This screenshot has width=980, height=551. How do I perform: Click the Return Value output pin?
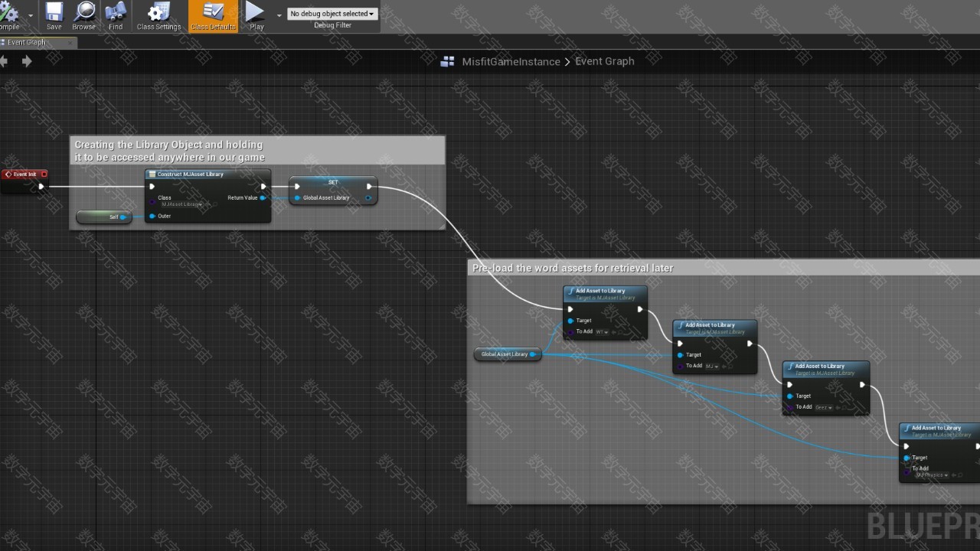(263, 198)
